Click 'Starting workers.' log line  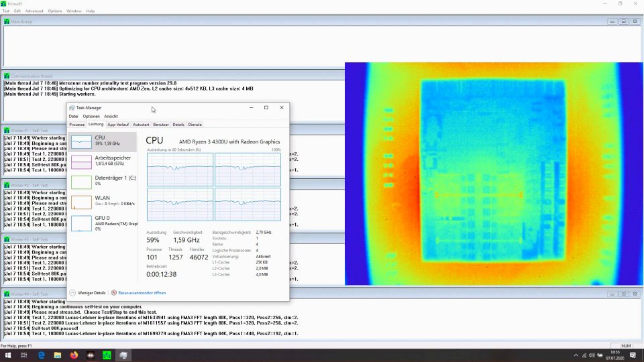point(50,94)
